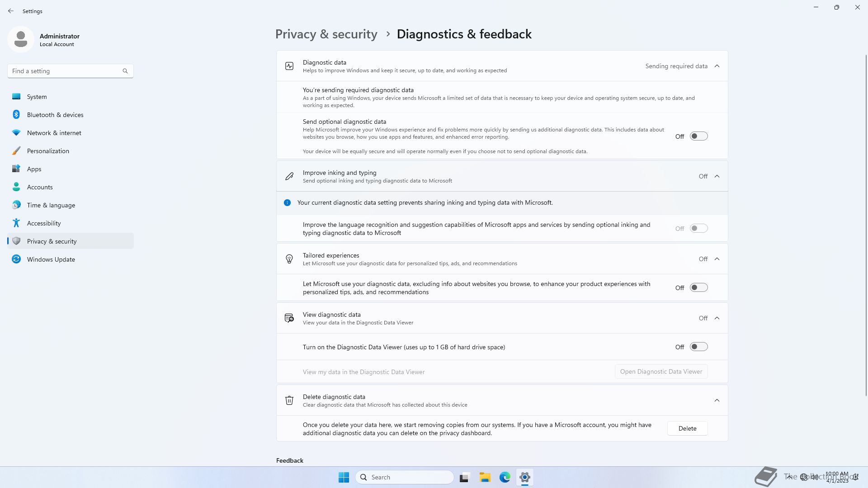Click the 'Feedback' section heading
The image size is (868, 488).
click(290, 460)
